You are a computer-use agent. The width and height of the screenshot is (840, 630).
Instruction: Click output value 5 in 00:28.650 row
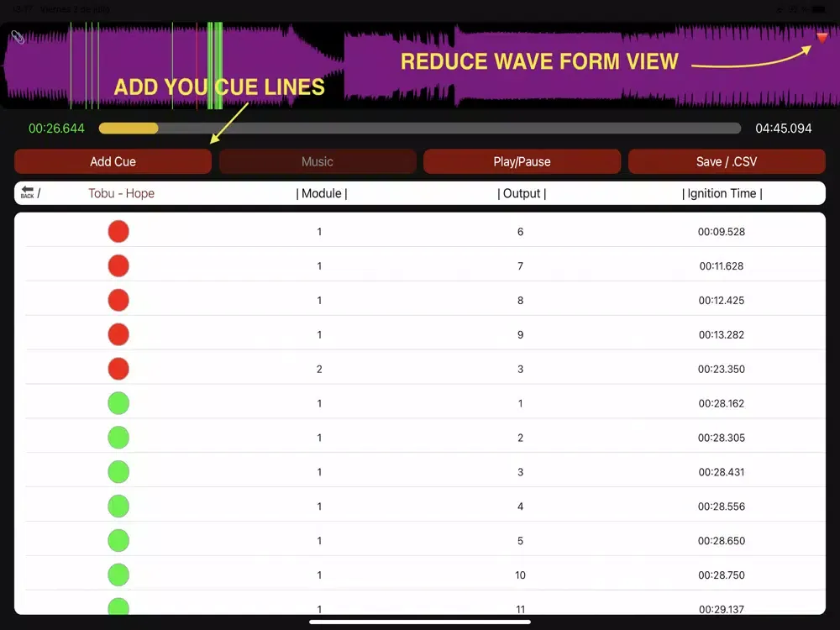coord(520,540)
